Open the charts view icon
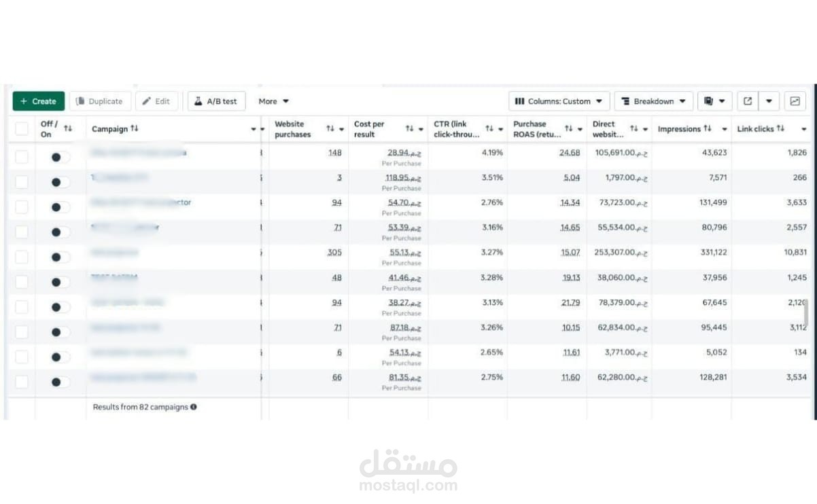This screenshot has height=504, width=817. tap(795, 101)
